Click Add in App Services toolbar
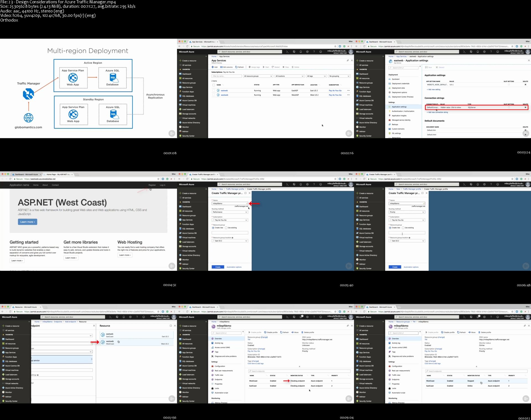The image size is (531, 420). [215, 67]
